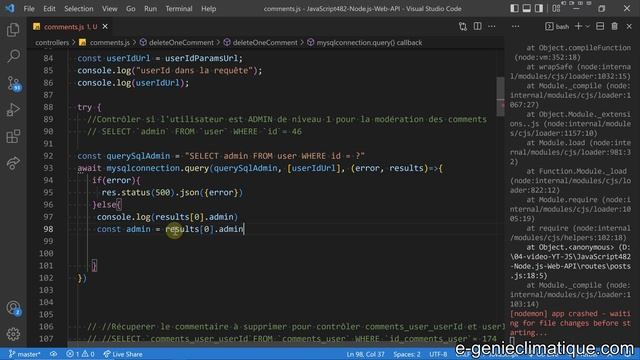Click the VS Code logo icon

(10, 8)
